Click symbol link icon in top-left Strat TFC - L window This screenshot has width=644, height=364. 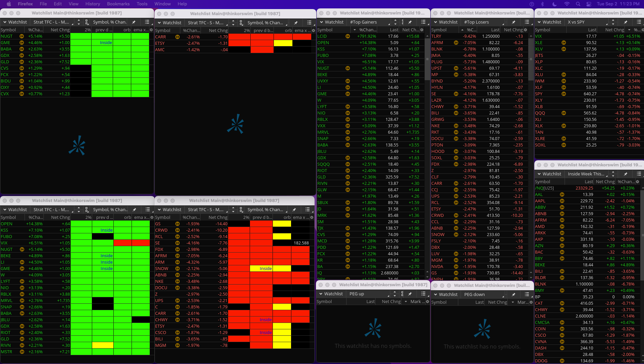(87, 22)
